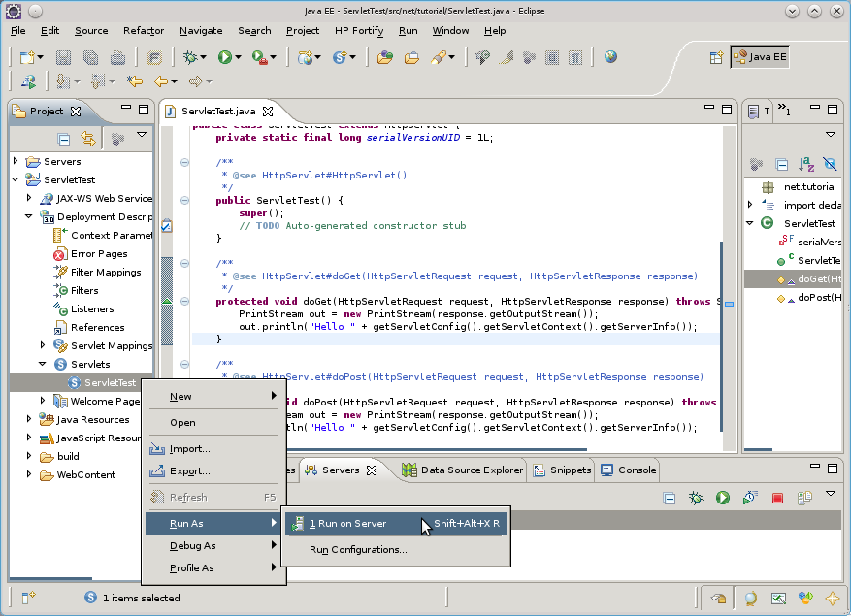Start server in debug mode icon

click(x=696, y=498)
